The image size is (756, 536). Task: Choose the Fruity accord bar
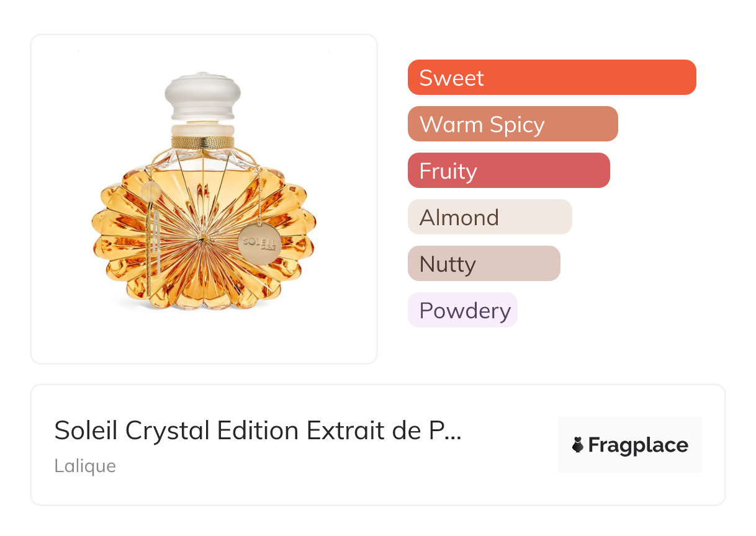[x=508, y=171]
